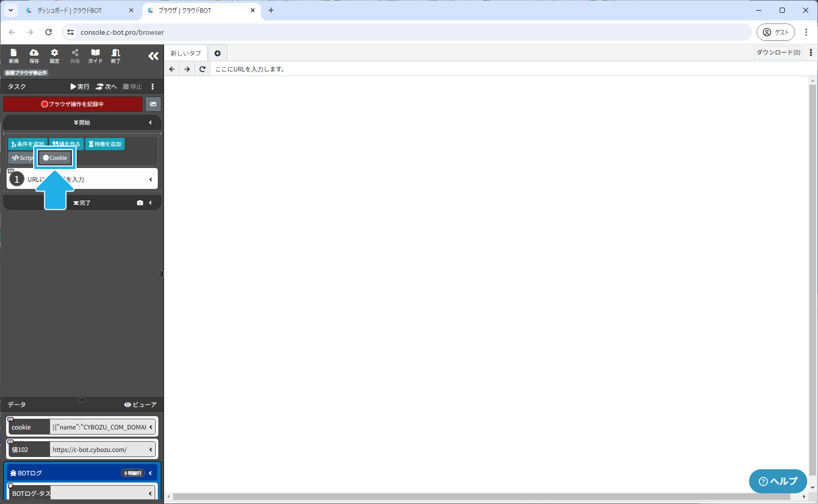The height and width of the screenshot is (504, 818).
Task: Run the task with 実行
Action: [x=80, y=87]
